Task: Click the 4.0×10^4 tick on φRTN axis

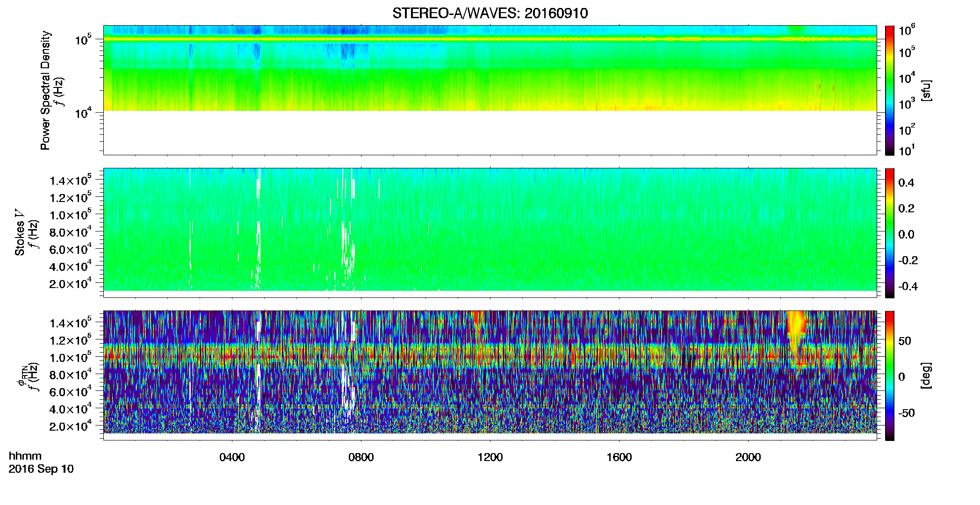Action: tap(71, 409)
